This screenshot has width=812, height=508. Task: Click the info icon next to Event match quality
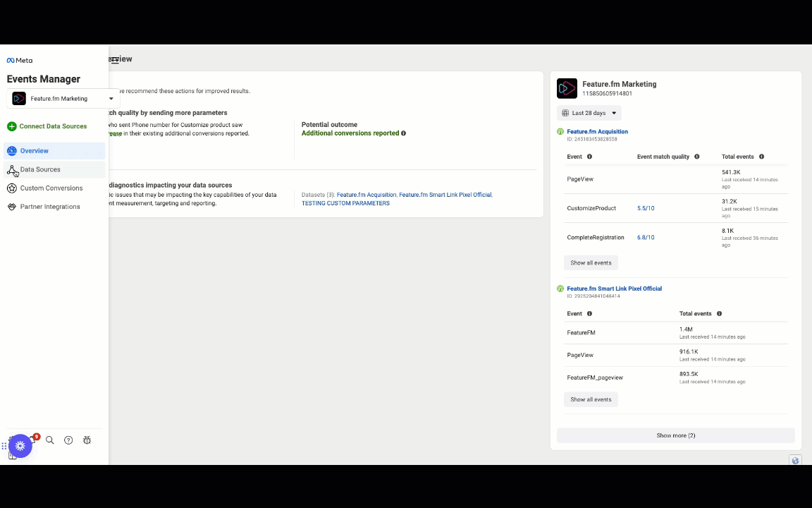click(696, 157)
